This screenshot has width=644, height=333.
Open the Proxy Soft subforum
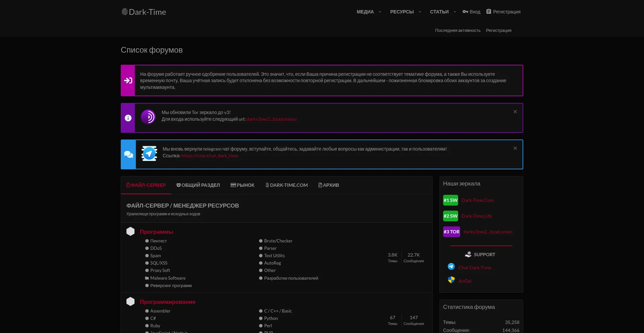160,270
